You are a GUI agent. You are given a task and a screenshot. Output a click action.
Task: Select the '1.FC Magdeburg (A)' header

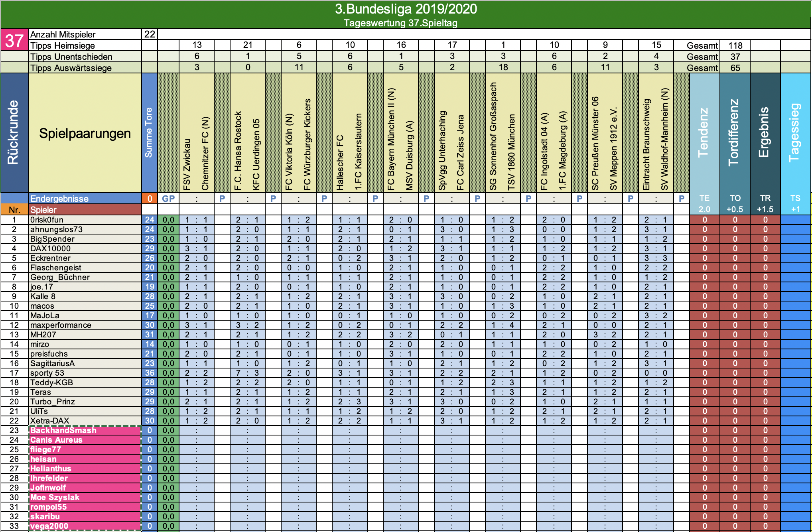pyautogui.click(x=563, y=151)
